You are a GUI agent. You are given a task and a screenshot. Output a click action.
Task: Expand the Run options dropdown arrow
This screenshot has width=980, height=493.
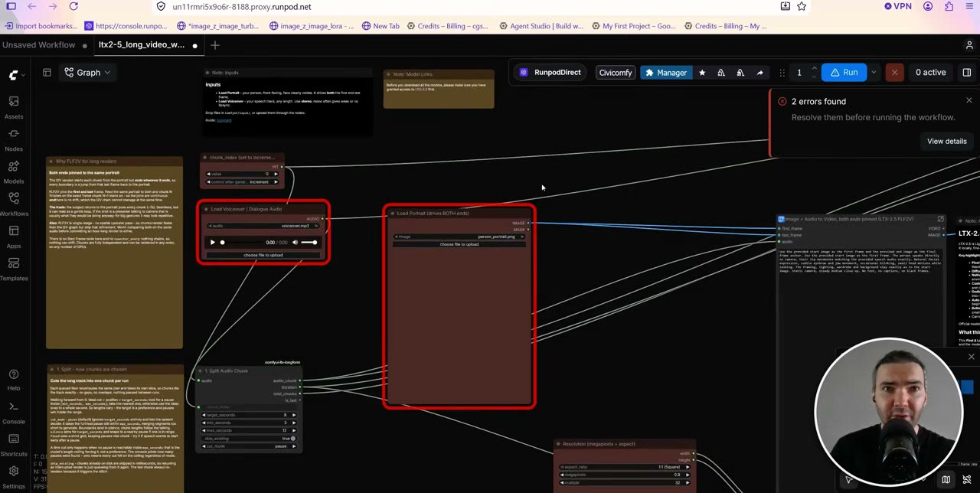[874, 73]
